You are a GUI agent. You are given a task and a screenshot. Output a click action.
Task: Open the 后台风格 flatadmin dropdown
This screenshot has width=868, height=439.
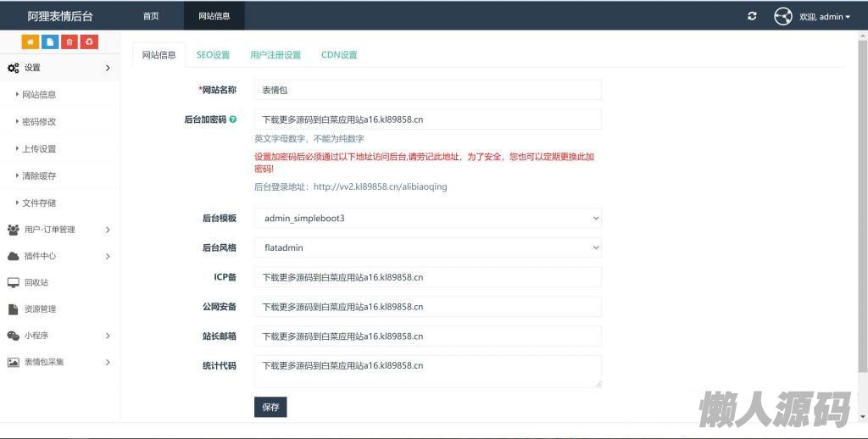click(427, 248)
